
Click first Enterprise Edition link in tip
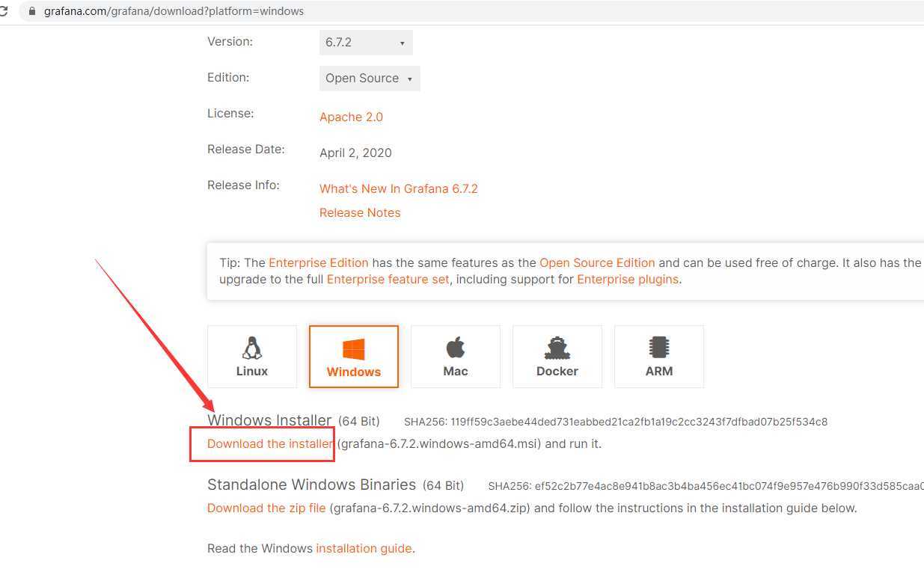pyautogui.click(x=319, y=262)
